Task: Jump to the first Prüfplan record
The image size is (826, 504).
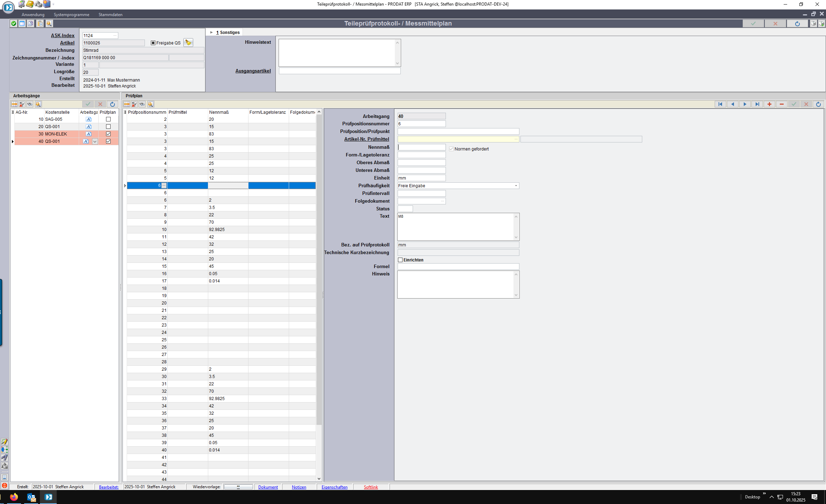Action: [720, 104]
